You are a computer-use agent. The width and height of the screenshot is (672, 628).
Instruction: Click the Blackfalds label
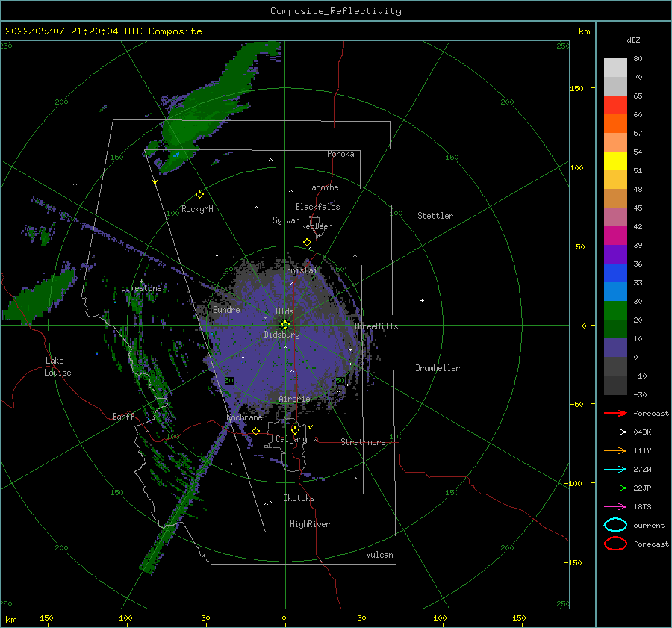coord(317,207)
